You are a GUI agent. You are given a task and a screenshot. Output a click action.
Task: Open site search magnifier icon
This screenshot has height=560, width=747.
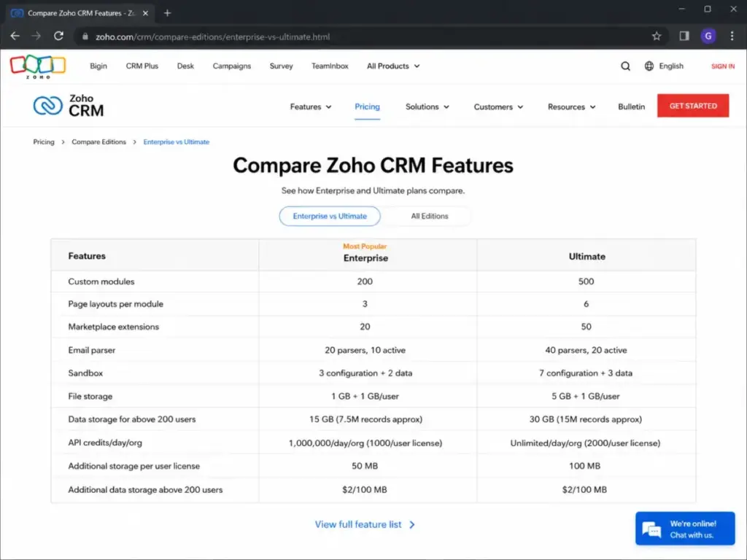pos(625,66)
